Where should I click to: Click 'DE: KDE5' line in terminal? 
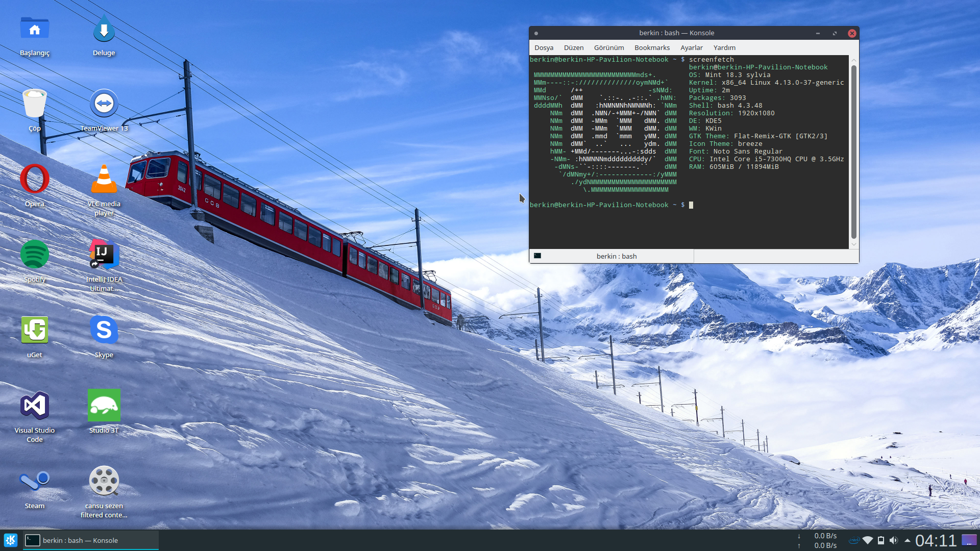pyautogui.click(x=705, y=121)
